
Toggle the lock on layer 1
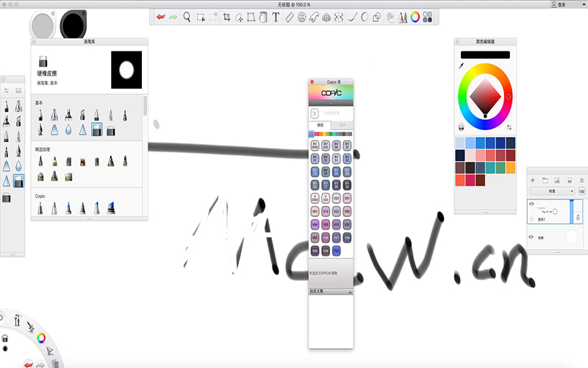click(x=578, y=216)
